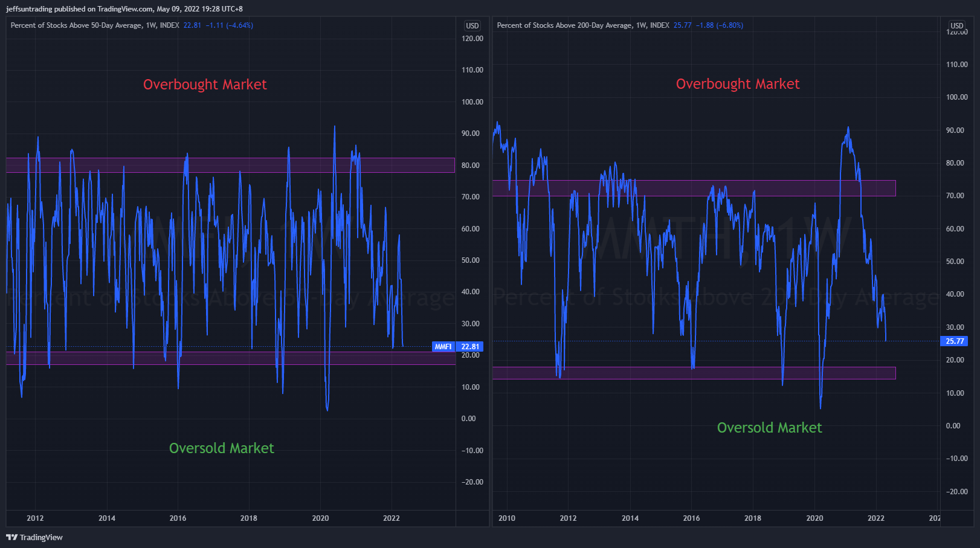Open the USD currency selector on right chart
This screenshot has height=548, width=980.
[956, 25]
